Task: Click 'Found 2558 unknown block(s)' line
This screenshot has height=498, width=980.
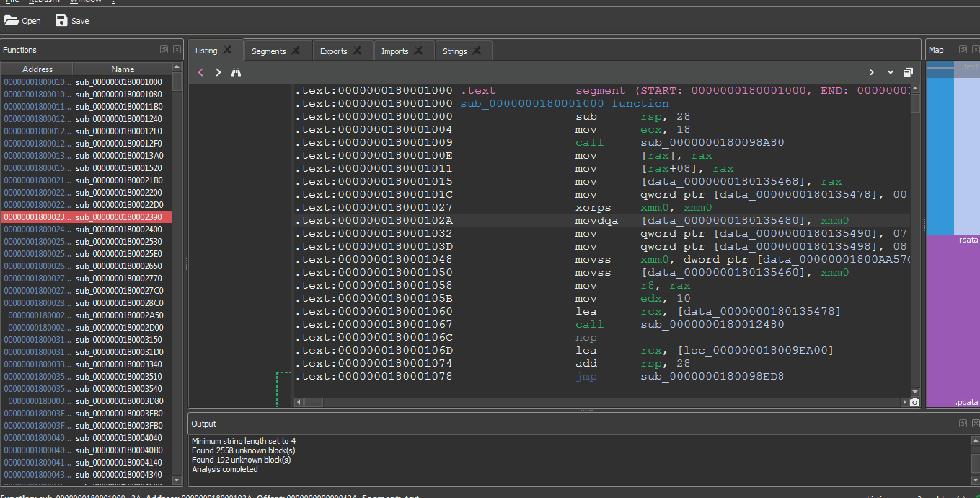Action: 243,450
